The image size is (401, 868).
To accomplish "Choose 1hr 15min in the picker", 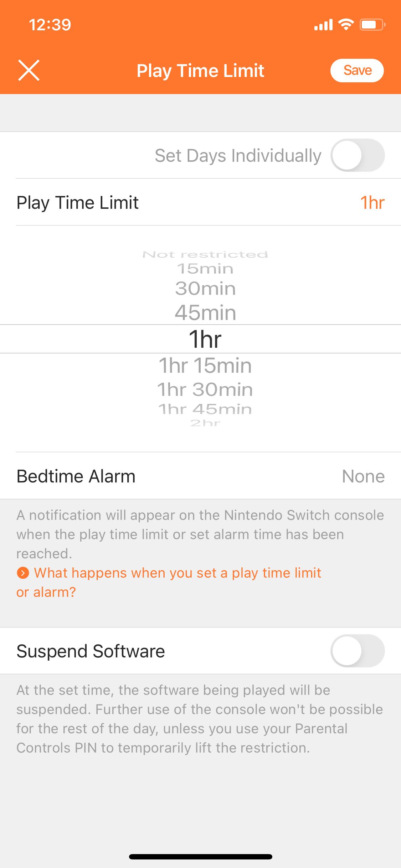I will point(205,366).
